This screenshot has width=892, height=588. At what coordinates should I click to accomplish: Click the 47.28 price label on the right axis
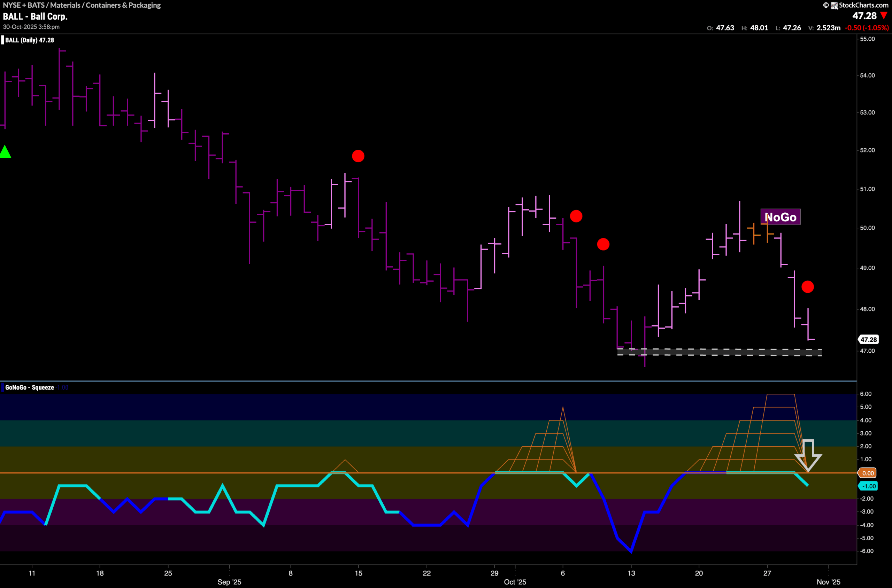tap(869, 339)
